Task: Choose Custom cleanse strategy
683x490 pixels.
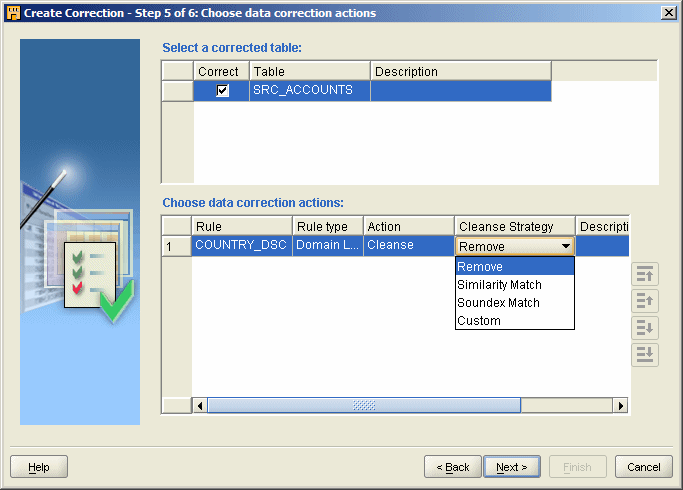Action: coord(515,321)
